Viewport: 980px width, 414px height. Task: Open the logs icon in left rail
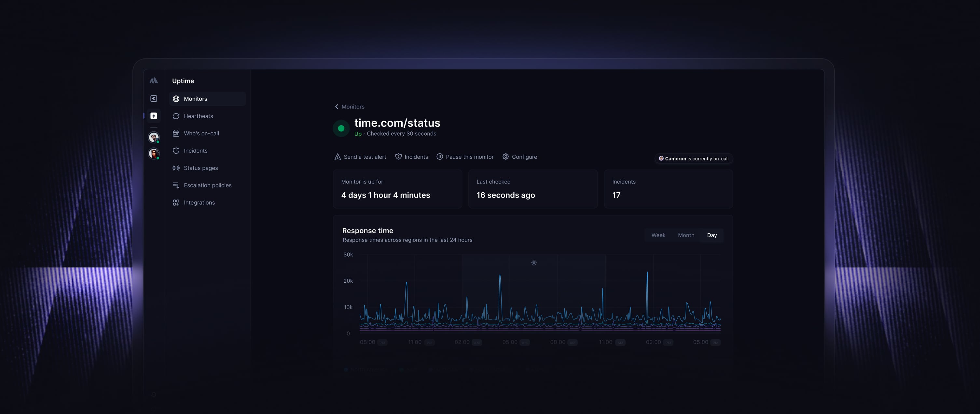(x=154, y=99)
